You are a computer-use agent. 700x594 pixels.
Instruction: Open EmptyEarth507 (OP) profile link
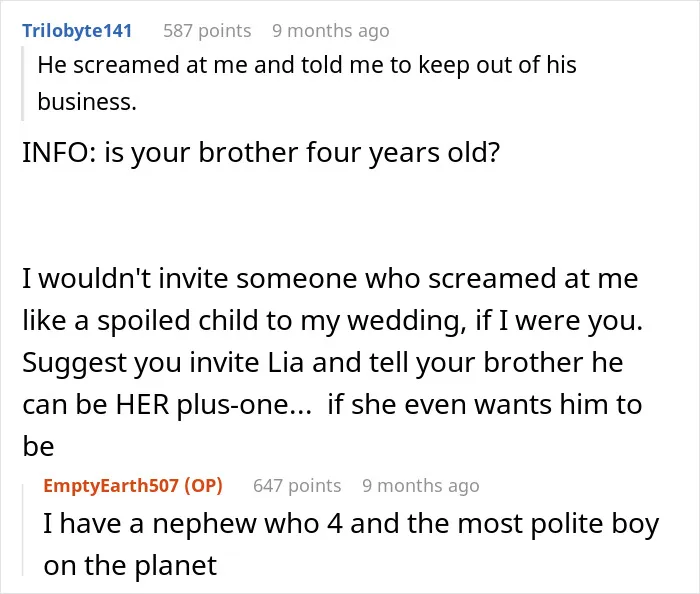click(133, 486)
